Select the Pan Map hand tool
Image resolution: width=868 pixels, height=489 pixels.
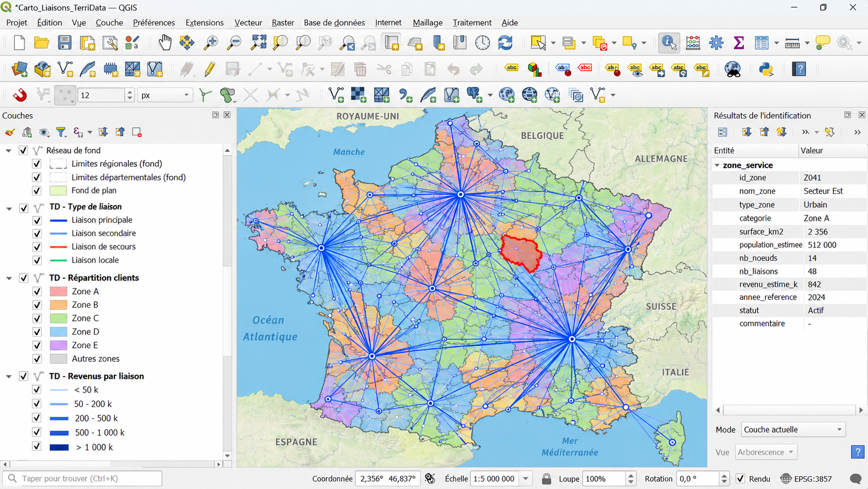(x=165, y=43)
